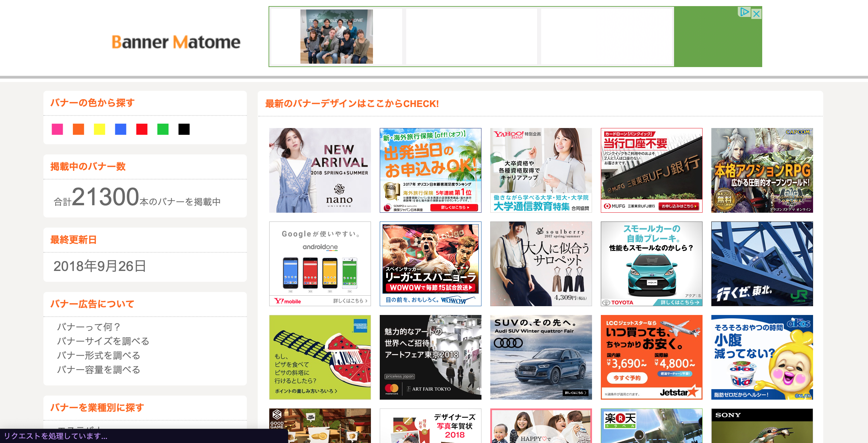868x443 pixels.
Task: Click the バナーの色から探す heading
Action: [93, 103]
